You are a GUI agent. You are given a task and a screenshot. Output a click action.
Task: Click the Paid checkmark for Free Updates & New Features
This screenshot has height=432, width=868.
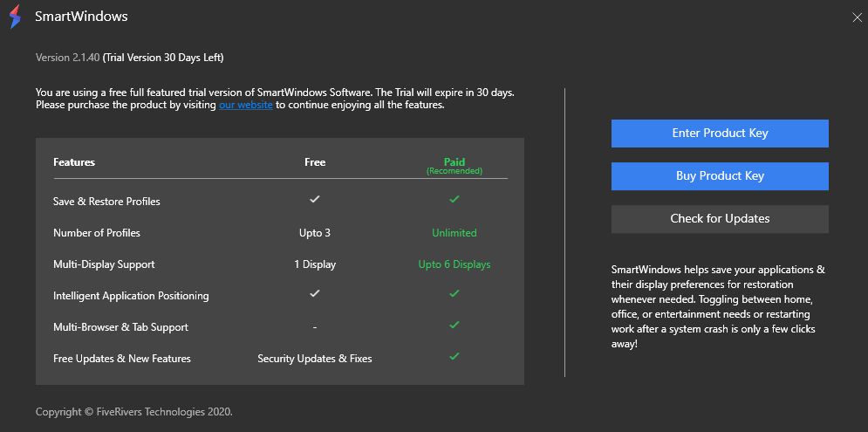tap(454, 356)
